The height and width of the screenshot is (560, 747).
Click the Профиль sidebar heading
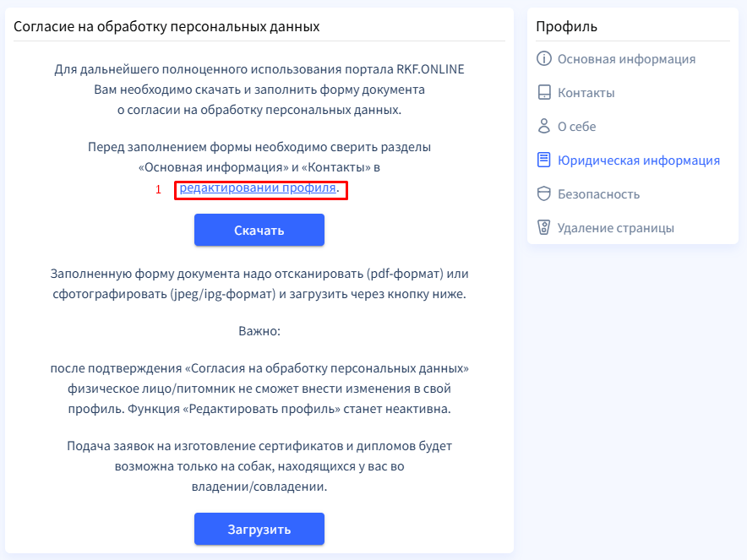click(x=566, y=26)
